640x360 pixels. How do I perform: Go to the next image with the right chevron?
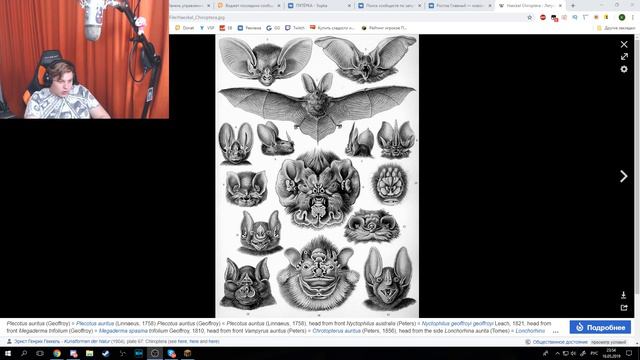click(623, 176)
